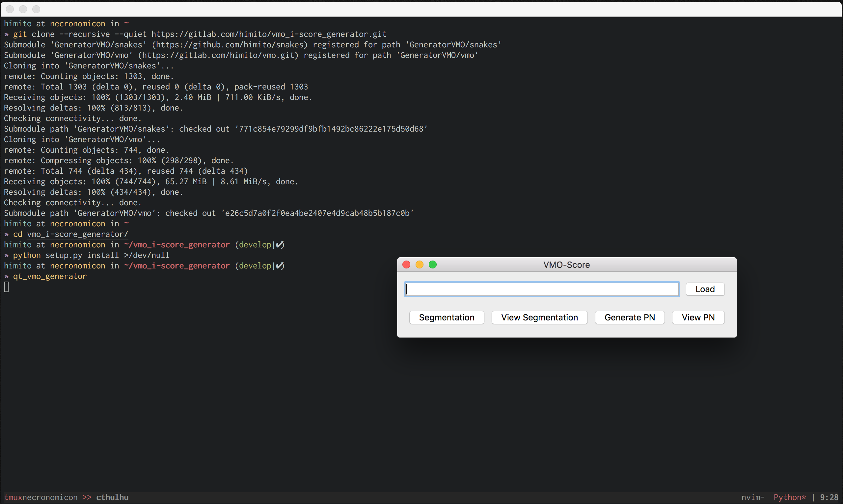843x504 pixels.
Task: Click the 'cthulhu' tmux window name
Action: [112, 497]
